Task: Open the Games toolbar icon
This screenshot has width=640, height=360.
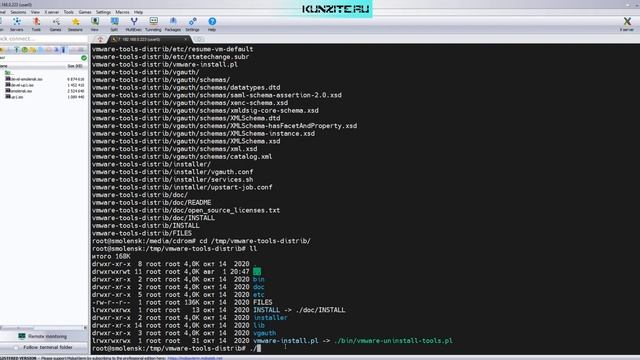Action: pos(56,24)
